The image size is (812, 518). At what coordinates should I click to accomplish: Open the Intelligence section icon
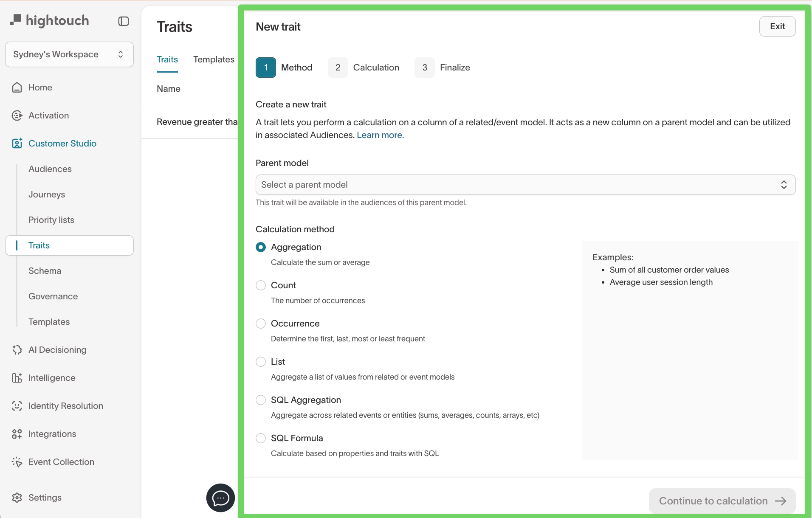tap(17, 378)
